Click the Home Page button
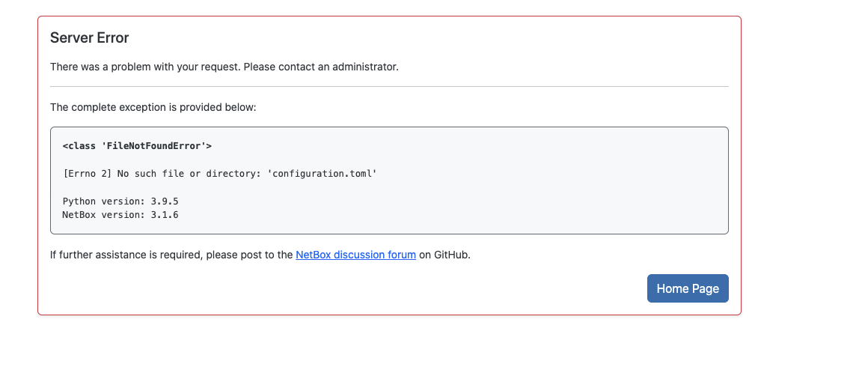 click(688, 288)
